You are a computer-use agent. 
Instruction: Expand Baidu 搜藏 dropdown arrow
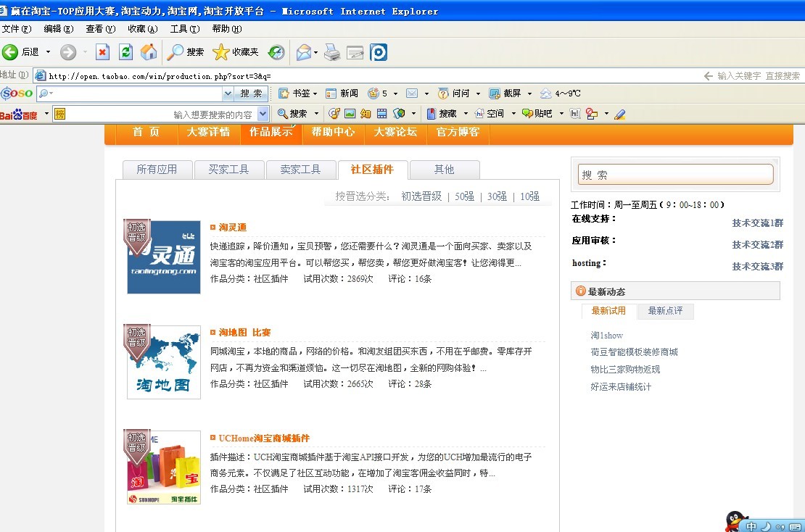coord(466,114)
